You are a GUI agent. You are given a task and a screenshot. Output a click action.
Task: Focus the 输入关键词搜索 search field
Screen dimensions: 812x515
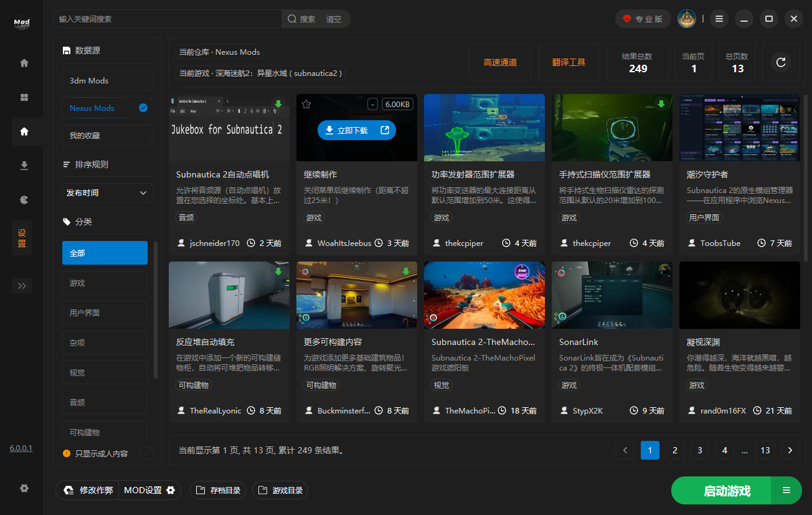click(x=168, y=19)
